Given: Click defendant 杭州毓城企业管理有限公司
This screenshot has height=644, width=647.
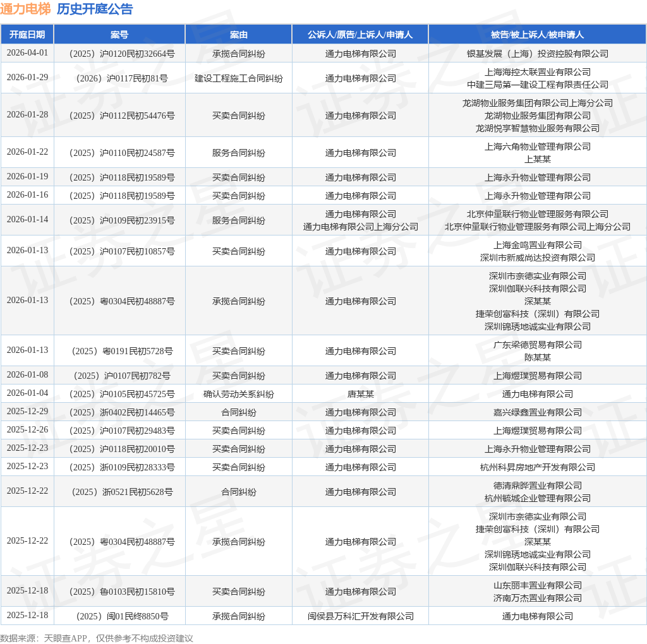Looking at the screenshot, I should click(x=537, y=498).
